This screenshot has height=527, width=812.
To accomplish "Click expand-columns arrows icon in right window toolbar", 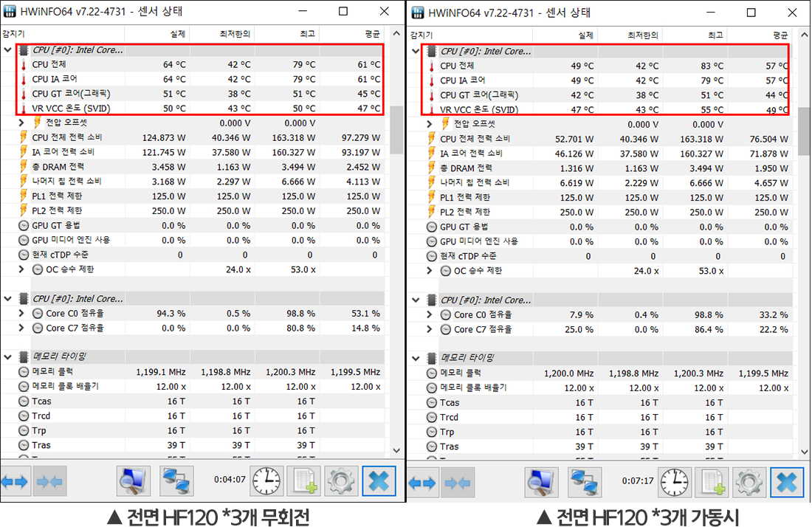I will pyautogui.click(x=422, y=483).
